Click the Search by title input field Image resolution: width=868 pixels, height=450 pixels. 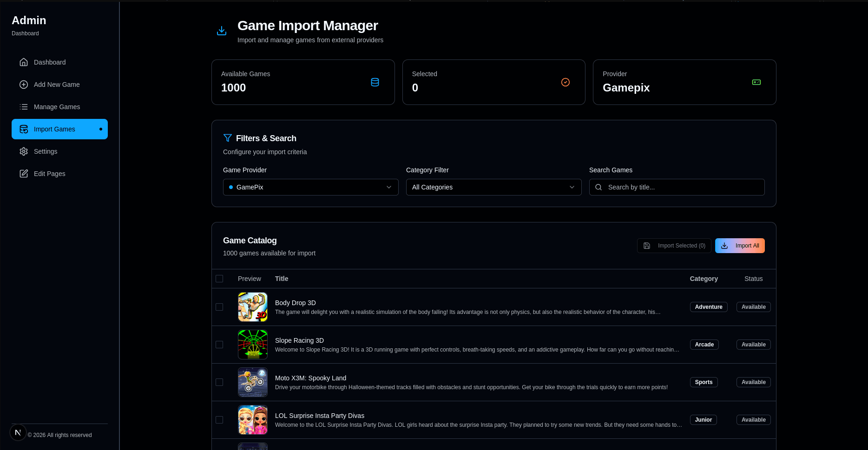677,187
